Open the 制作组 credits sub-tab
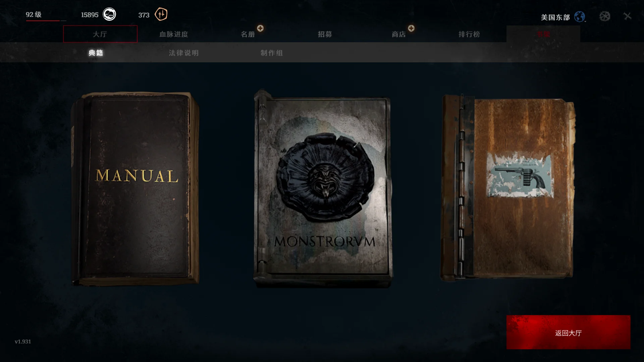This screenshot has width=644, height=362. [x=272, y=53]
